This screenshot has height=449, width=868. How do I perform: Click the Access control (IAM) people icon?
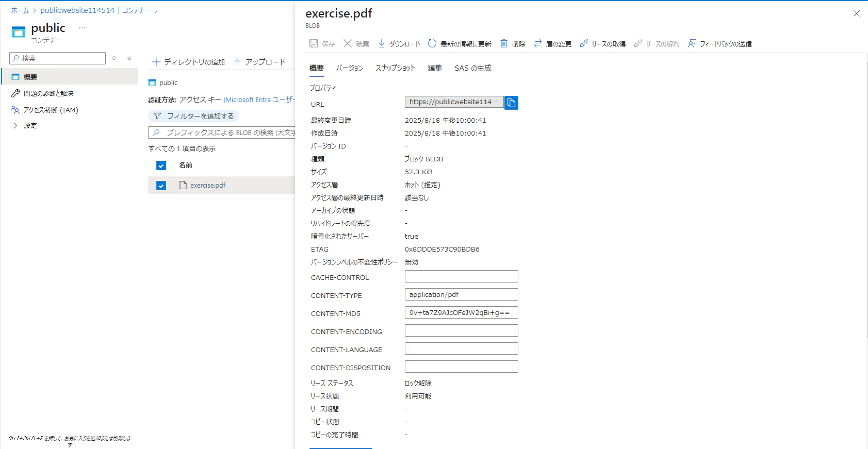pos(15,110)
